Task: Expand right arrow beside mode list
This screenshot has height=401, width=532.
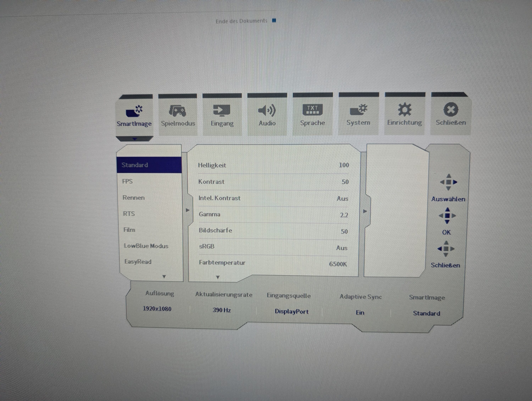Action: point(188,210)
